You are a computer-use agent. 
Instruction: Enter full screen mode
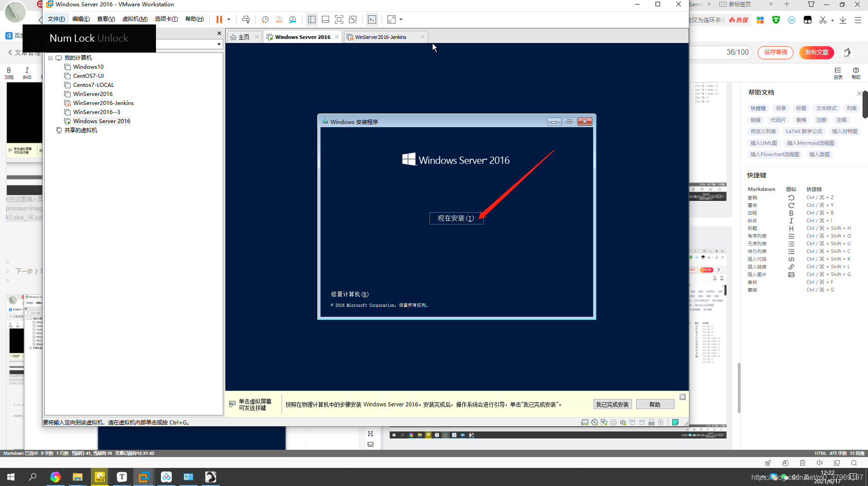[339, 19]
